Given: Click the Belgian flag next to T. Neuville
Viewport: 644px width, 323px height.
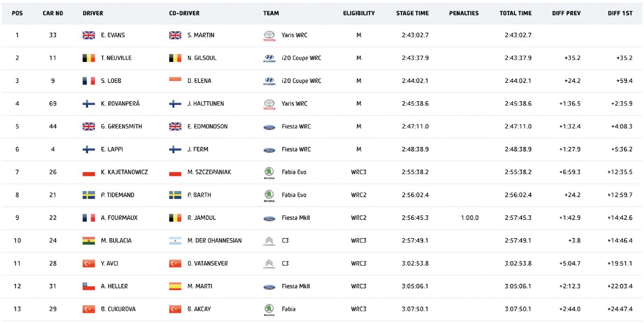Looking at the screenshot, I should tap(89, 58).
